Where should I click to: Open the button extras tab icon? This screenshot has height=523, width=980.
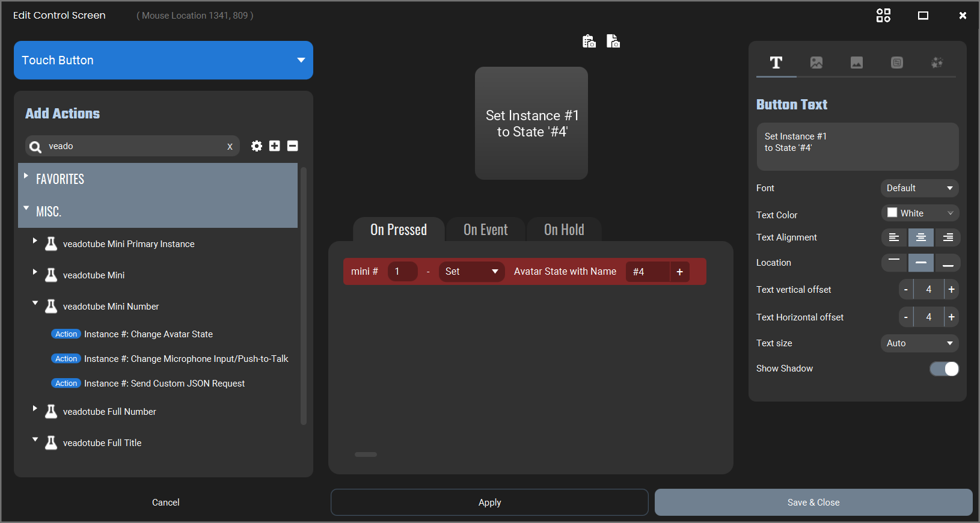pyautogui.click(x=897, y=63)
